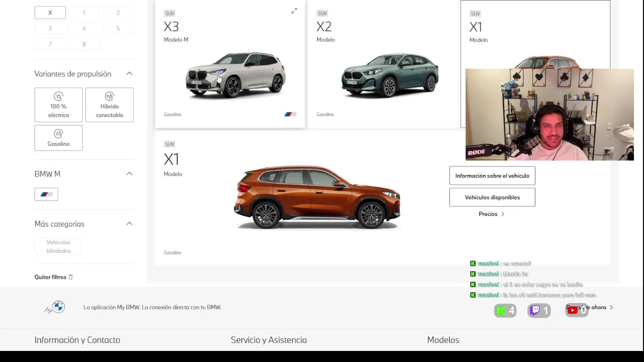Toggle the series 3 filter

pyautogui.click(x=50, y=28)
